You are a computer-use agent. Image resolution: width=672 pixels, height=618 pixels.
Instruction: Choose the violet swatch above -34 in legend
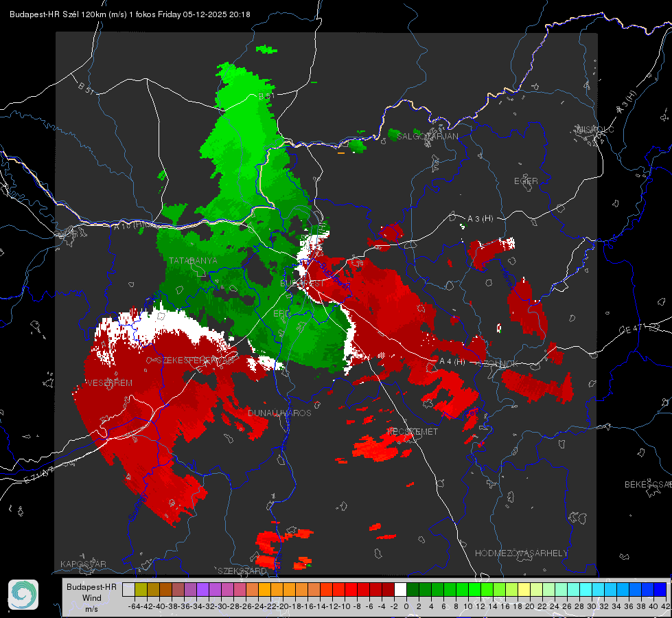pyautogui.click(x=202, y=589)
